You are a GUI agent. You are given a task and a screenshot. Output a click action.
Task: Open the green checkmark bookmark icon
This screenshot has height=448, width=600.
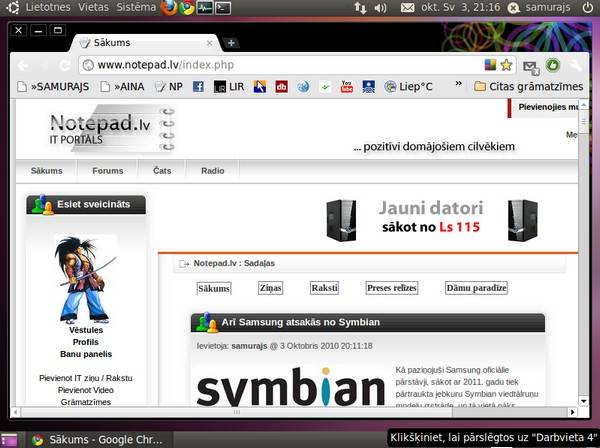click(x=325, y=87)
